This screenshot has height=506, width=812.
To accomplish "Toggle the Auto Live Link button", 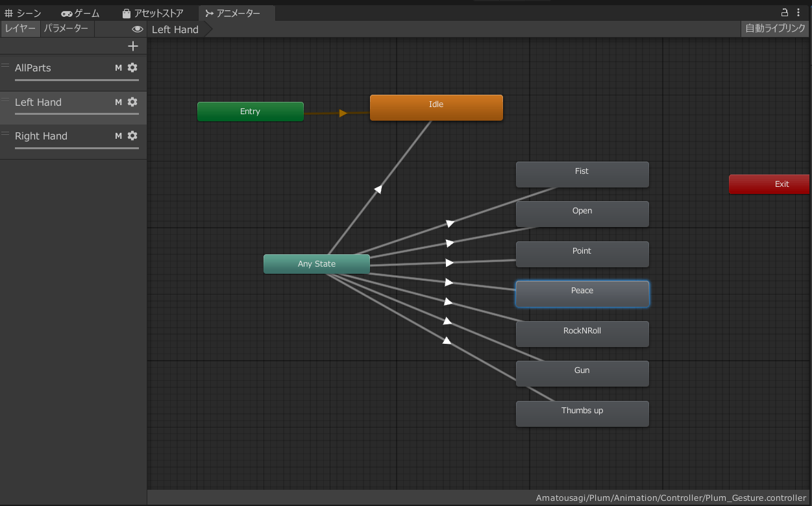I will pyautogui.click(x=775, y=29).
